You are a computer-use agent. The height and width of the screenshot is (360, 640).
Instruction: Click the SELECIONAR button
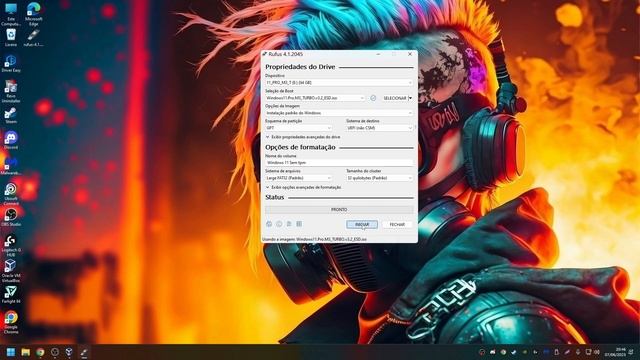395,98
